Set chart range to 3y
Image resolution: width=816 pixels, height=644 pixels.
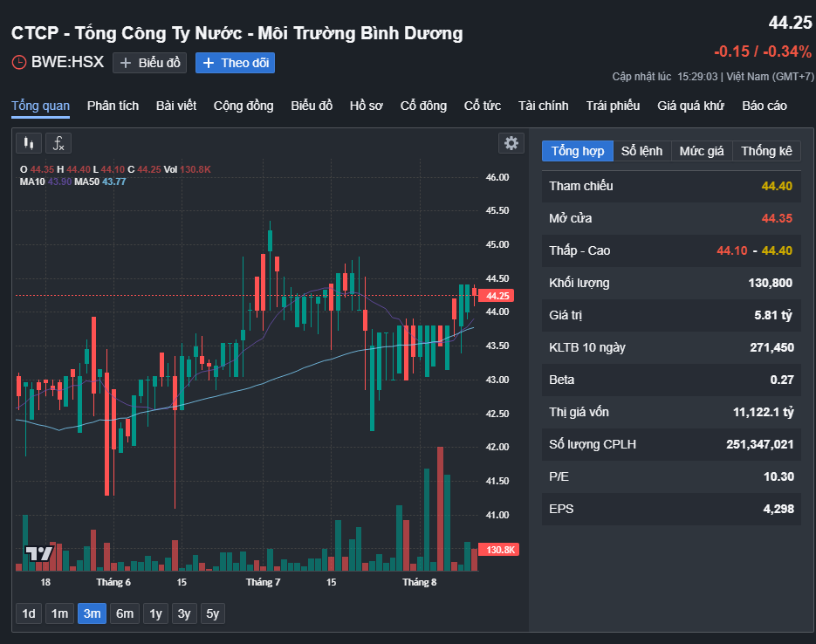click(x=183, y=613)
